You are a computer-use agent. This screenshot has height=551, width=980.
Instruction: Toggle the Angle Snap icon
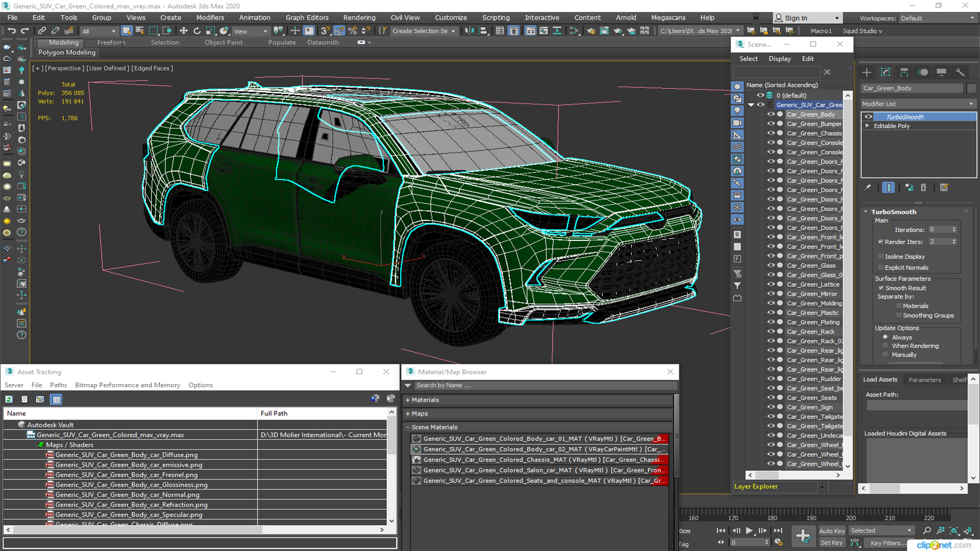tap(339, 31)
